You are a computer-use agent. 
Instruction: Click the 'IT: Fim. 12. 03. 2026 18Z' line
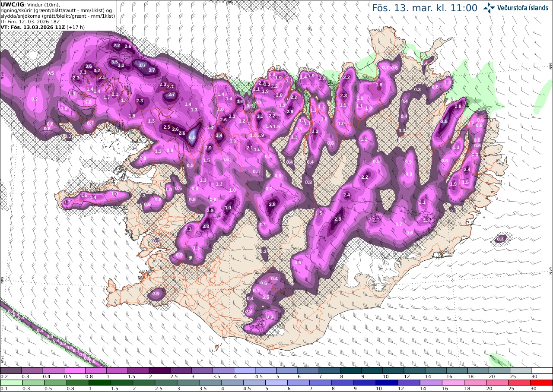point(29,21)
